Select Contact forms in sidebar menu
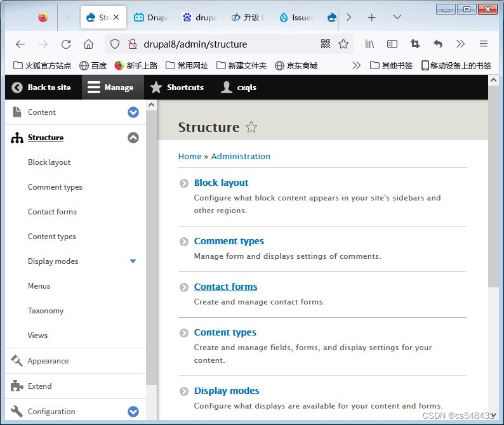This screenshot has height=425, width=504. [52, 212]
